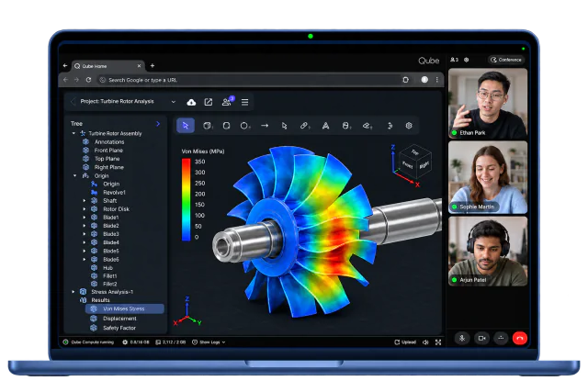
Task: Select the Top Plane item
Action: [107, 159]
